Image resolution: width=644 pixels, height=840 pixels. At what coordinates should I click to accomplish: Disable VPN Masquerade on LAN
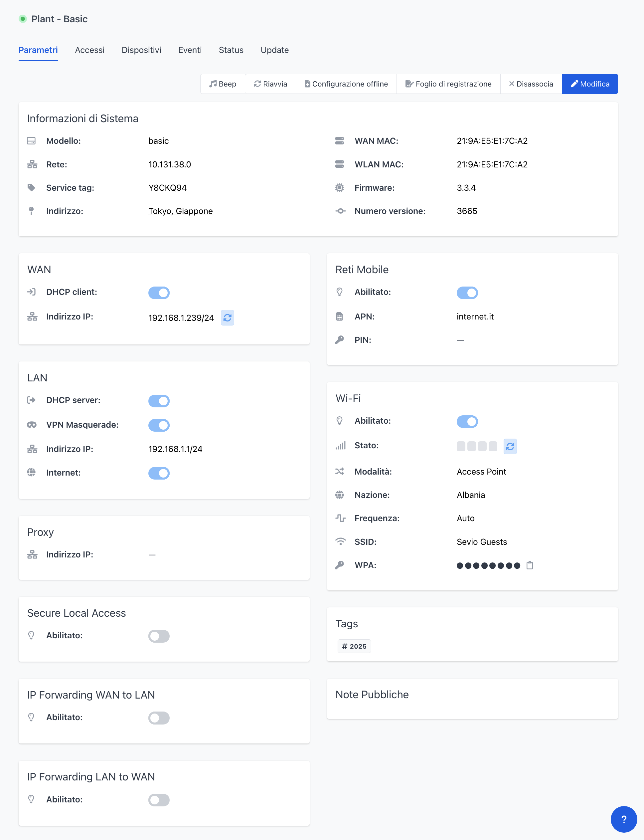click(159, 425)
